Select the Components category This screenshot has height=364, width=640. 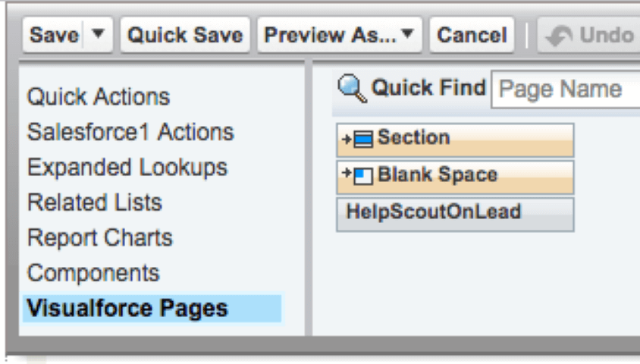coord(93,273)
